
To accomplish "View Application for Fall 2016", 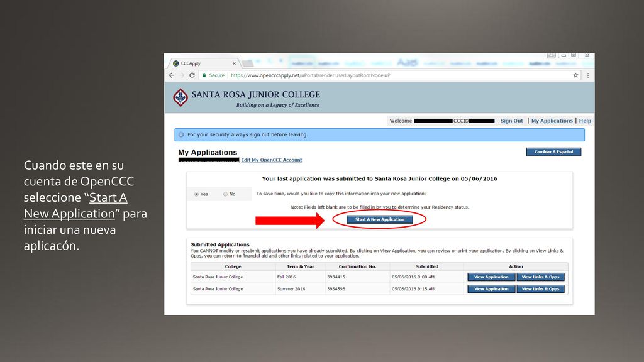I will pyautogui.click(x=491, y=277).
